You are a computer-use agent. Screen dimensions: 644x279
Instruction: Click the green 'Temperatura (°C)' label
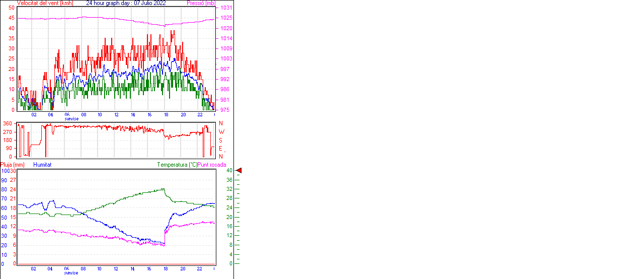(177, 165)
